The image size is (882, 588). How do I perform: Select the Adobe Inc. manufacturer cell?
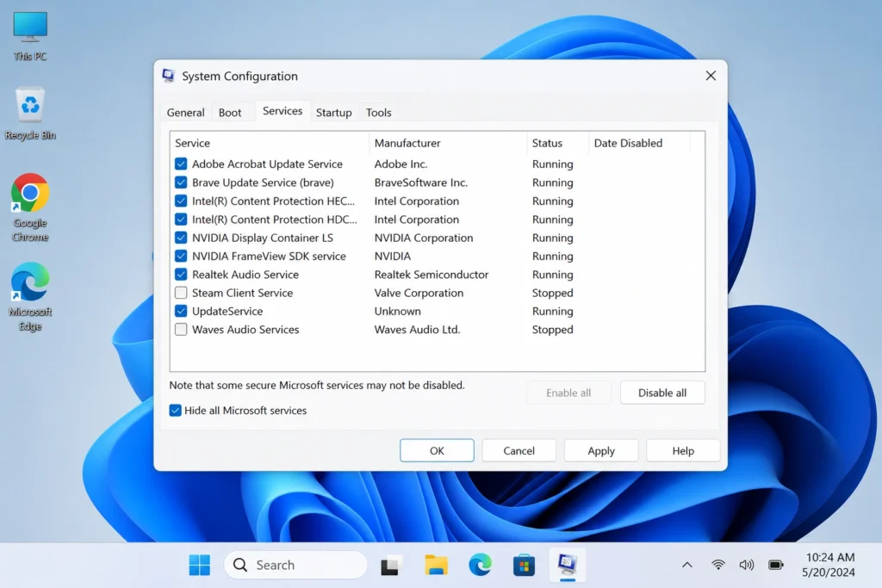coord(401,164)
